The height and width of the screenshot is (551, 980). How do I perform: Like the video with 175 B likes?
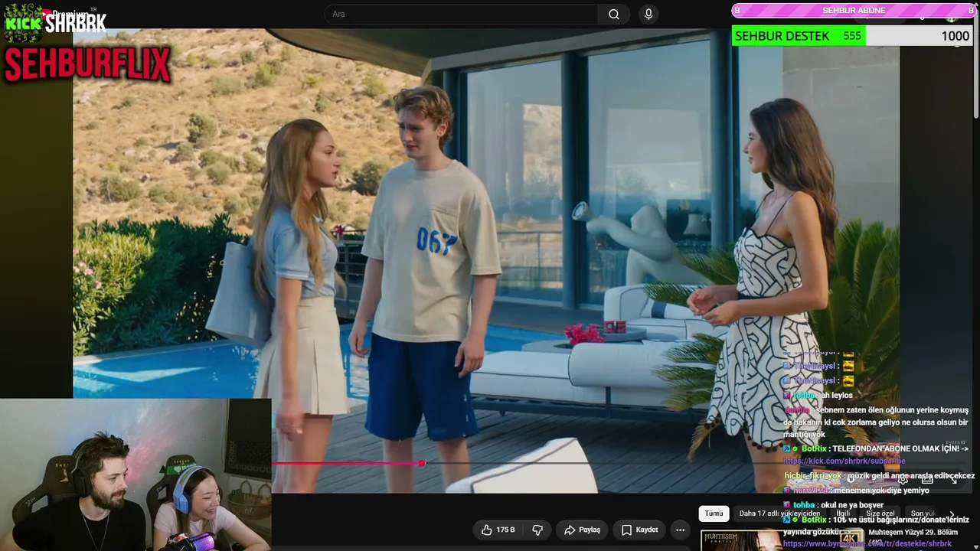pyautogui.click(x=497, y=530)
